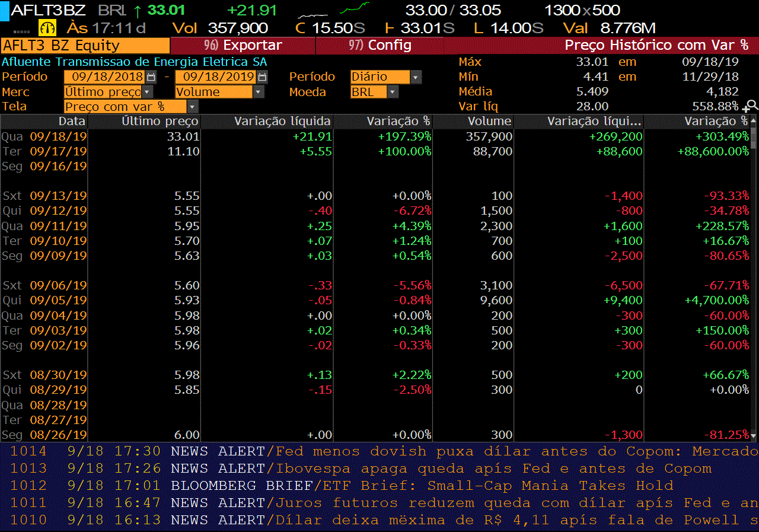The height and width of the screenshot is (532, 759).
Task: Click the green intraday sparkline chart
Action: [355, 9]
